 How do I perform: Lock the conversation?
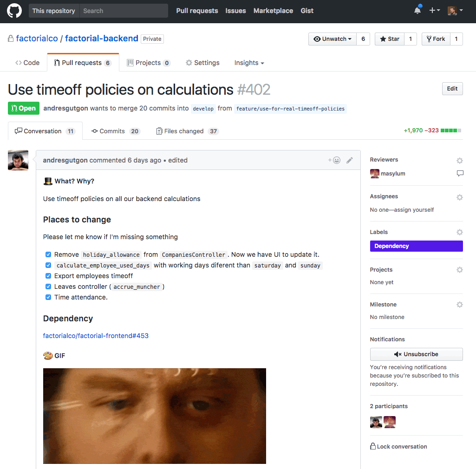398,447
